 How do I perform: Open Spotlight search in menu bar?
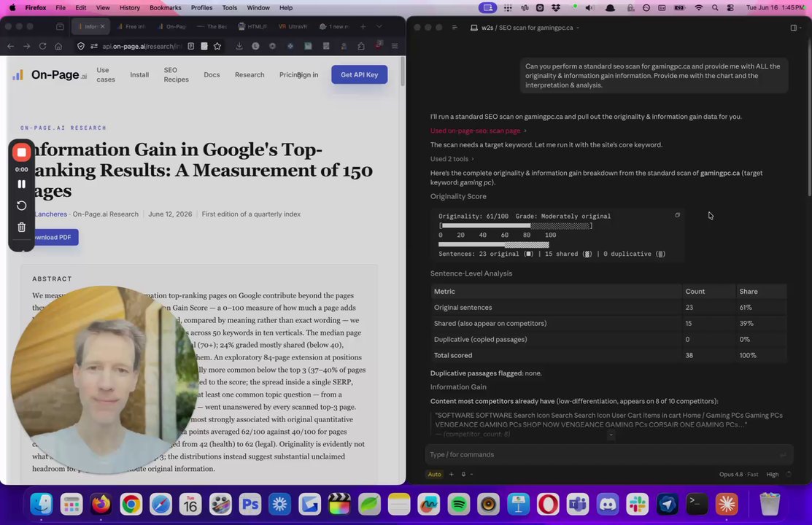tap(715, 8)
